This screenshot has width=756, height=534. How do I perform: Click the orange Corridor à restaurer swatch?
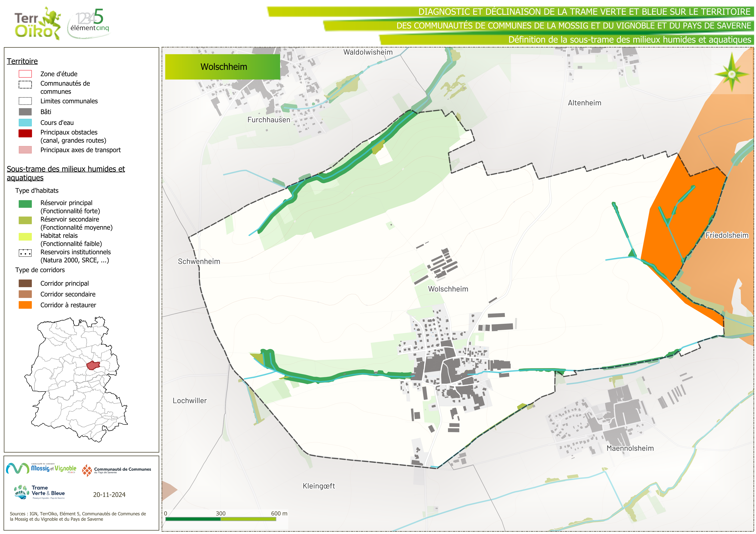click(x=25, y=305)
